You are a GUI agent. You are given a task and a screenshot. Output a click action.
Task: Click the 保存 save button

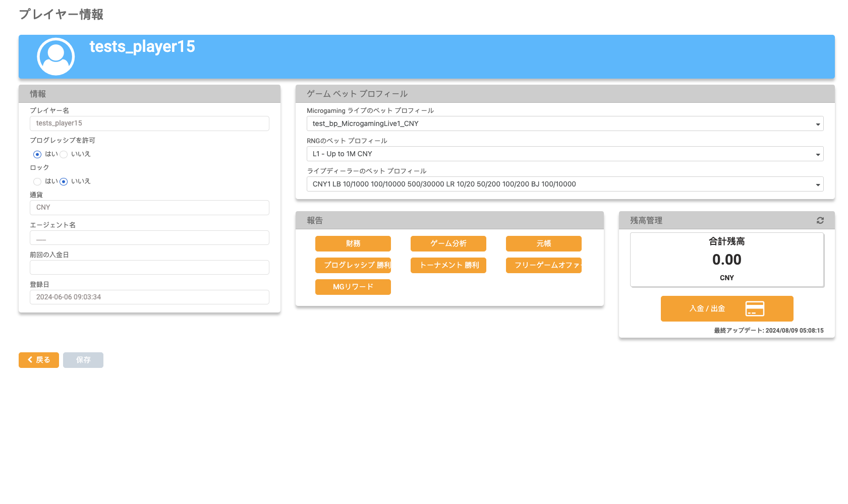click(83, 360)
